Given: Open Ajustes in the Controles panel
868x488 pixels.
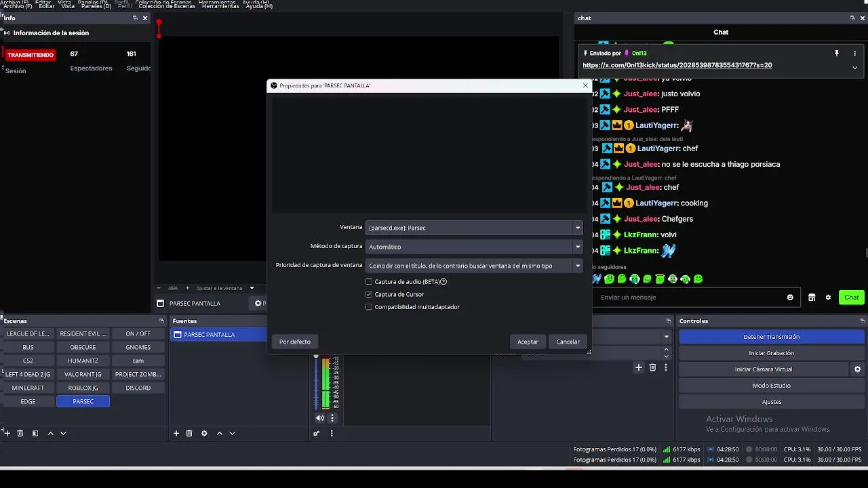Looking at the screenshot, I should click(x=771, y=402).
